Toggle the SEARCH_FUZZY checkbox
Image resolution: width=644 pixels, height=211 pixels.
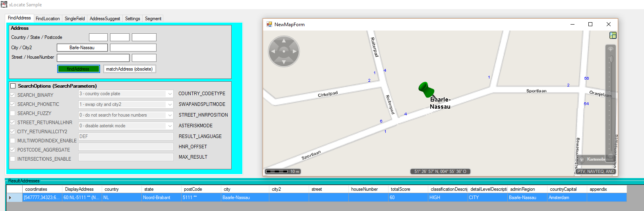[13, 113]
